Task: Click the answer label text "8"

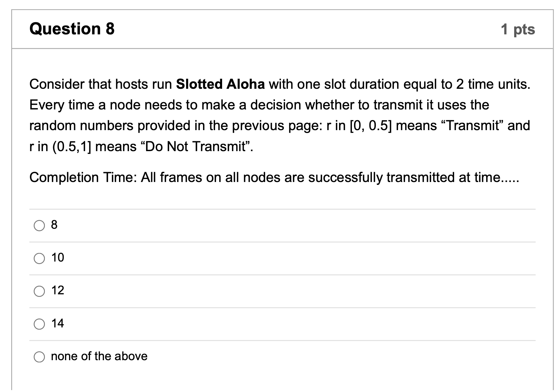Action: click(x=54, y=225)
